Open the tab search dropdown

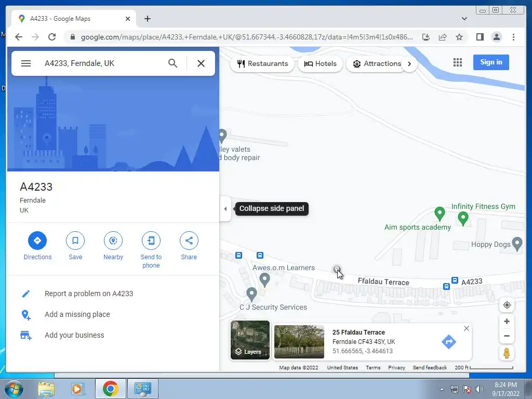tap(464, 19)
